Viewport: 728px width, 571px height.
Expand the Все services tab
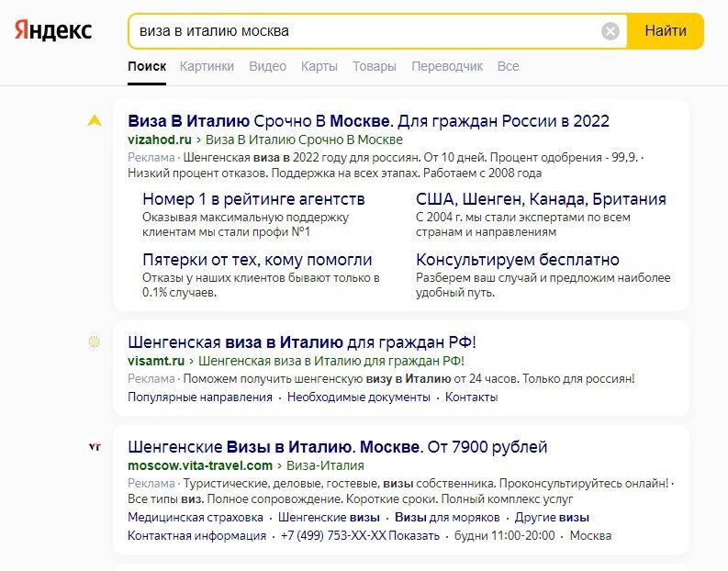[508, 66]
